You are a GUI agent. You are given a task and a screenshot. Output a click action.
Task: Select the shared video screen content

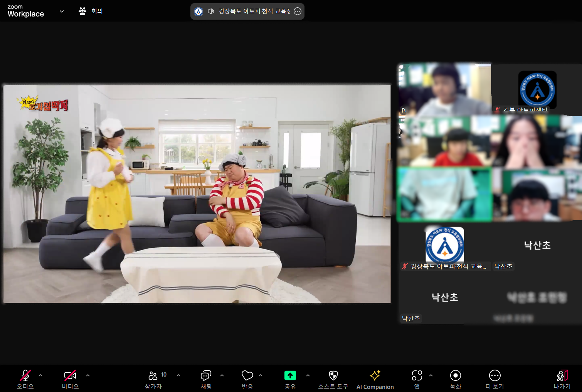click(197, 194)
